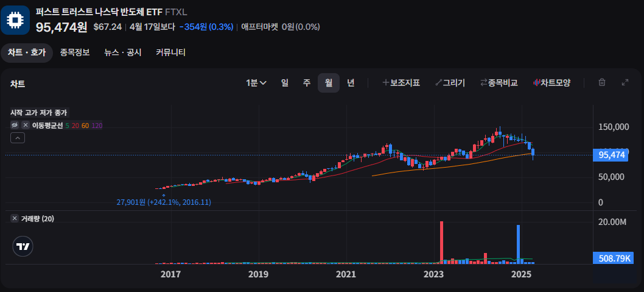Activate the 그리기 drawing tool
644x292 pixels.
(x=450, y=83)
